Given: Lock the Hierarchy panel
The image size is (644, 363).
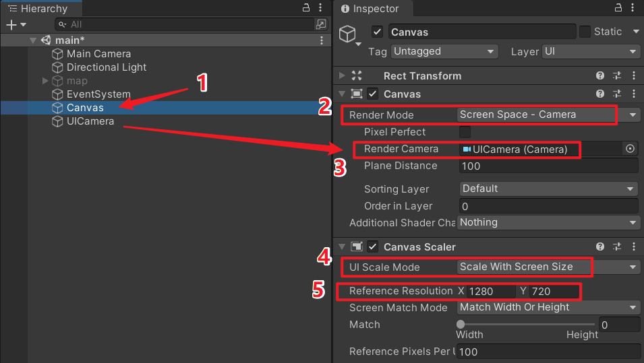Looking at the screenshot, I should pyautogui.click(x=306, y=7).
